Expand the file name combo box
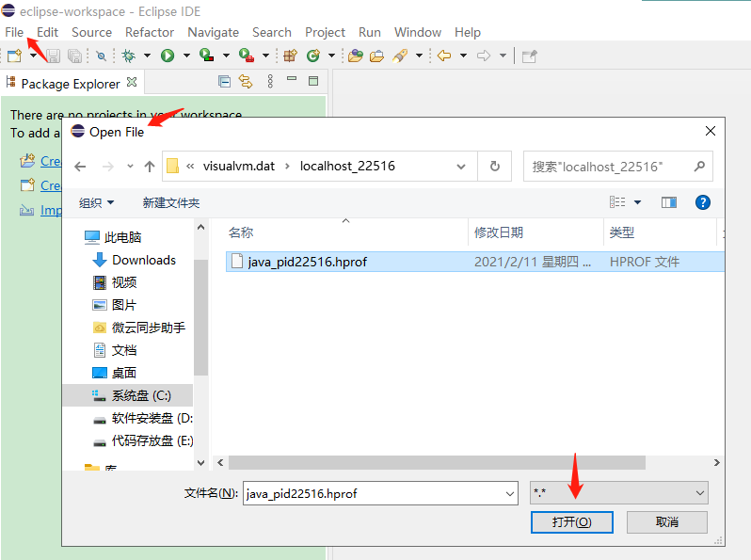This screenshot has height=560, width=751. (510, 493)
